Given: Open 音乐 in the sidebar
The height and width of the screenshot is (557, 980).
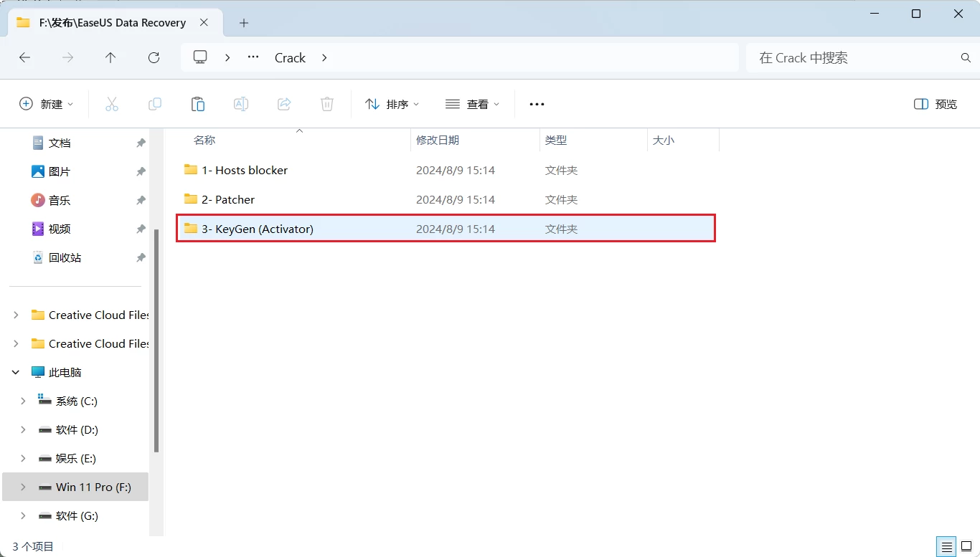Looking at the screenshot, I should [60, 200].
